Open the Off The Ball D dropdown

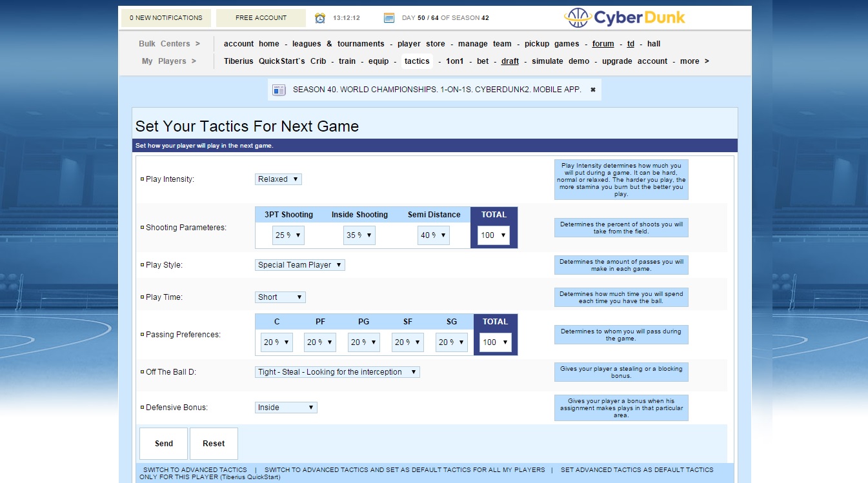pyautogui.click(x=338, y=372)
